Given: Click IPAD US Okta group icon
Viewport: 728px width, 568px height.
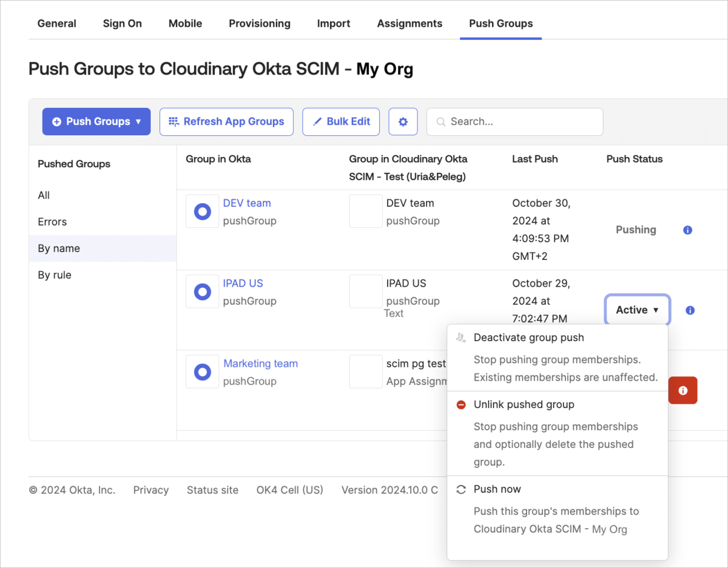Looking at the screenshot, I should pos(202,292).
